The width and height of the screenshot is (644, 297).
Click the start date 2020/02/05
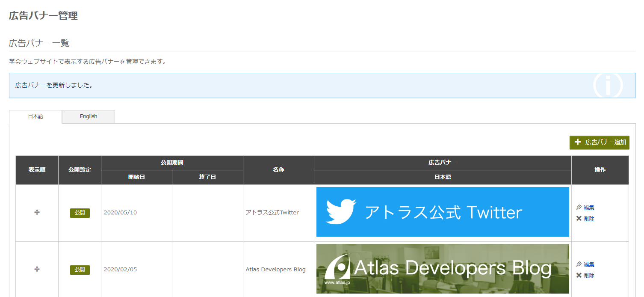click(120, 270)
